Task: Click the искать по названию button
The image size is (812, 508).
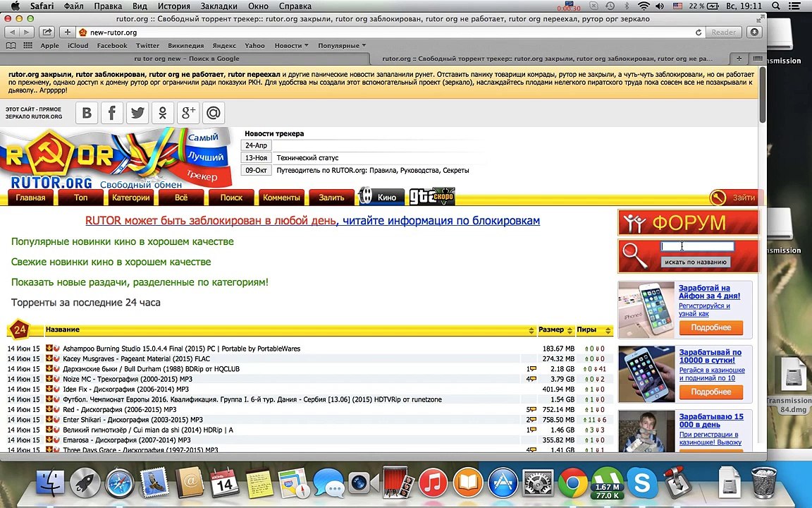Action: [696, 262]
